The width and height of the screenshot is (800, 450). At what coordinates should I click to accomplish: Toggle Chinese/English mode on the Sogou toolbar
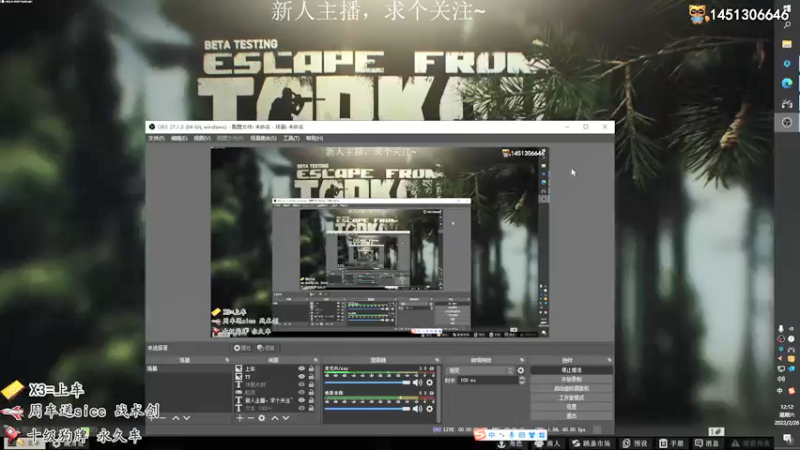pyautogui.click(x=491, y=435)
